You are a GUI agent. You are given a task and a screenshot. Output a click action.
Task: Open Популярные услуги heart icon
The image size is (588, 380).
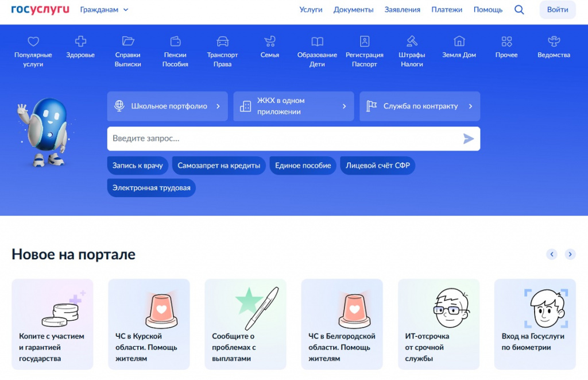click(33, 41)
